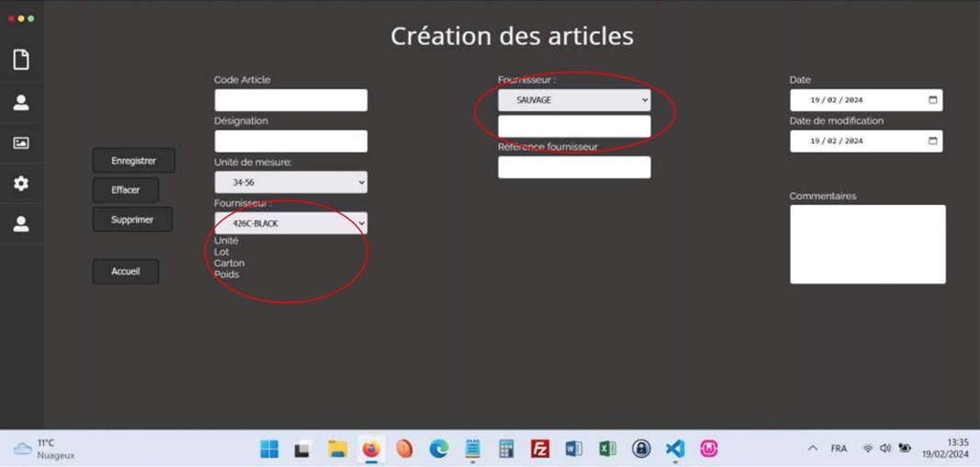The width and height of the screenshot is (980, 467).
Task: Open Task View in the taskbar
Action: tap(303, 449)
